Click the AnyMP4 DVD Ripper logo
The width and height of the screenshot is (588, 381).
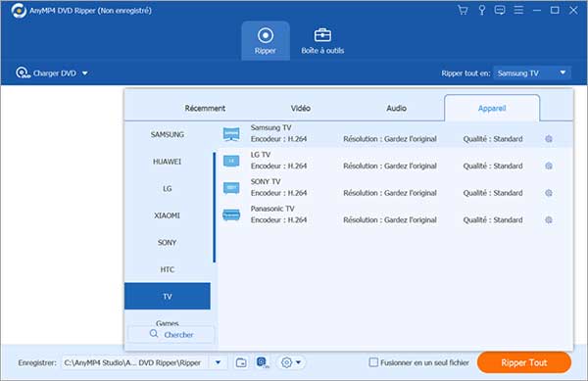[19, 11]
